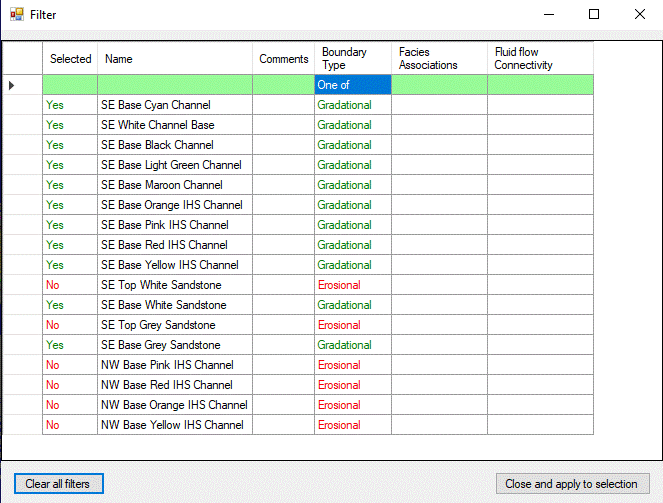Toggle Selected 'No' for SE Top White Sandstone
This screenshot has width=663, height=503.
click(x=53, y=285)
